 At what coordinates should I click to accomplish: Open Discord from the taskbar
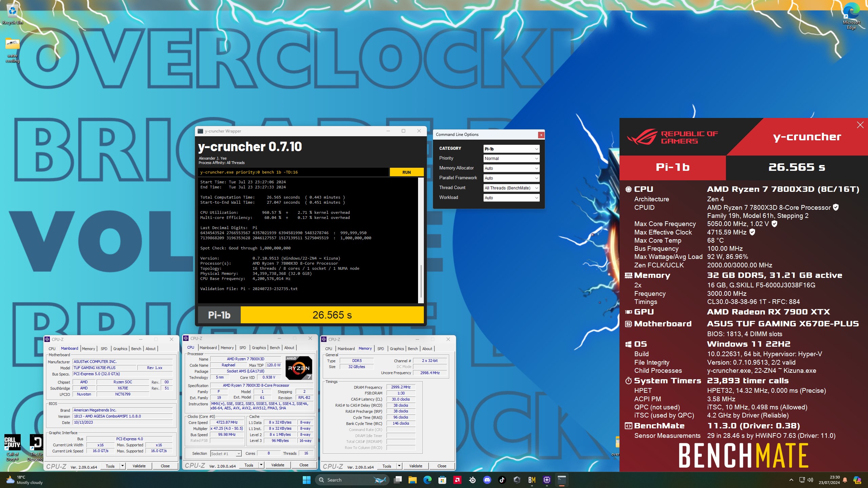(x=487, y=480)
